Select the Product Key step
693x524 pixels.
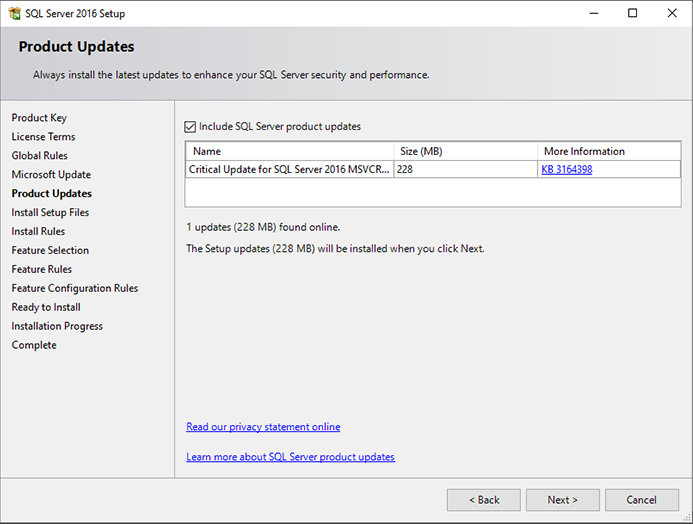tap(39, 118)
